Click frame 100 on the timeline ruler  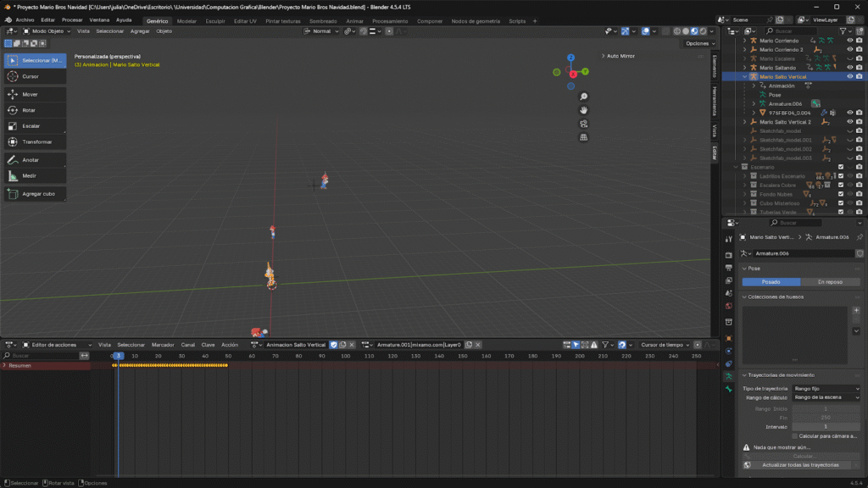point(345,356)
